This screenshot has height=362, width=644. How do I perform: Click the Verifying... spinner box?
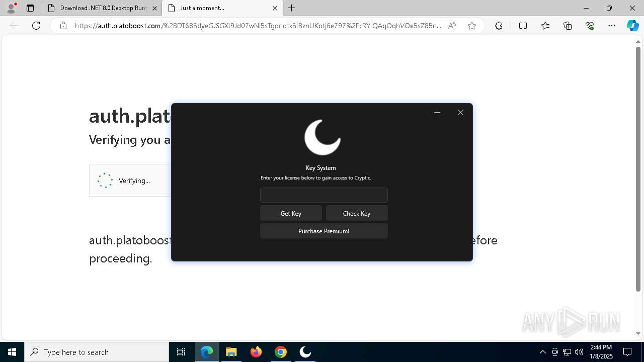pos(130,180)
